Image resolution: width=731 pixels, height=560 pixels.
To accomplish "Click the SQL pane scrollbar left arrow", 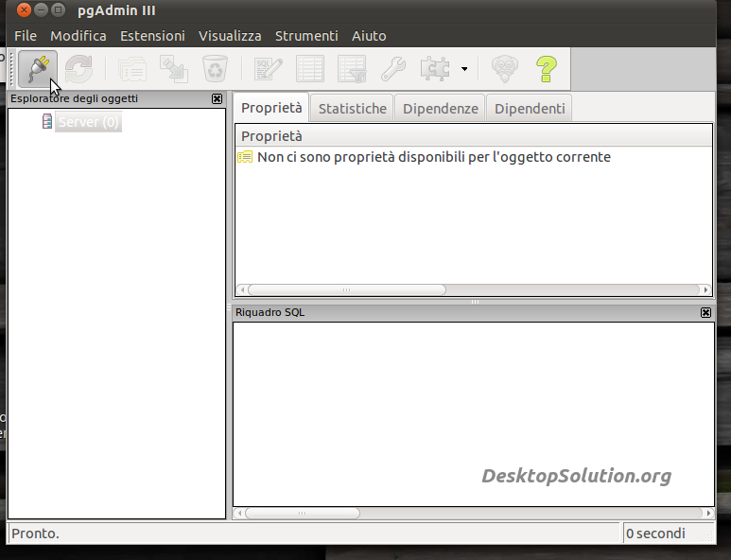I will click(x=239, y=513).
